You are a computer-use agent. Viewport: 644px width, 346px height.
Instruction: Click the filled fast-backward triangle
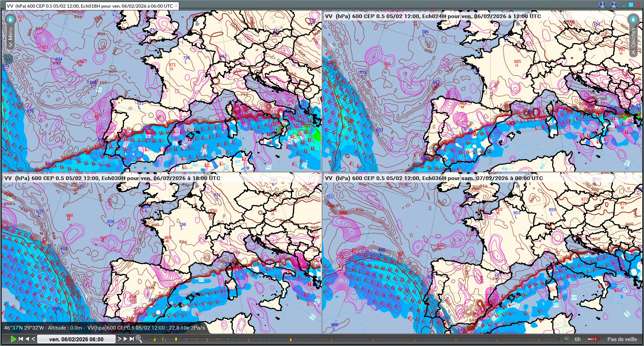click(27, 339)
